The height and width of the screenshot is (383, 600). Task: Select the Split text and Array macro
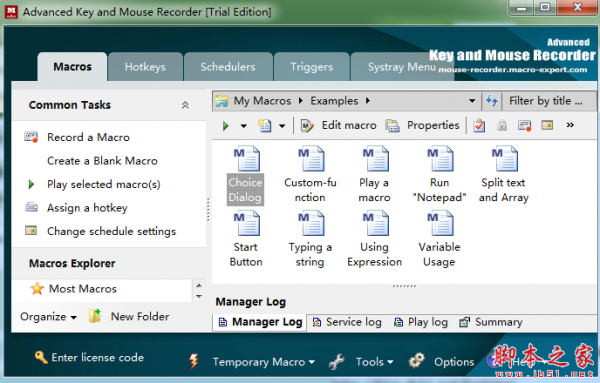504,174
